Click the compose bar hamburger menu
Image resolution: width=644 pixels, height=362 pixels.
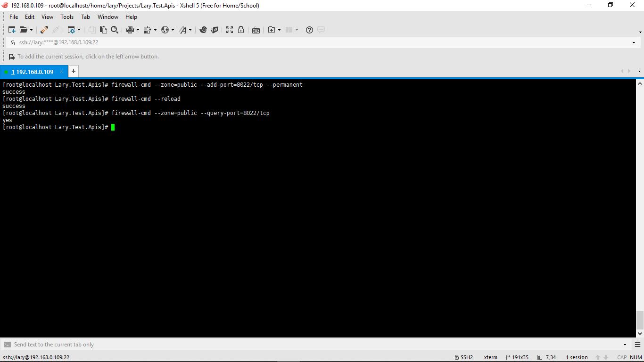[x=637, y=345]
